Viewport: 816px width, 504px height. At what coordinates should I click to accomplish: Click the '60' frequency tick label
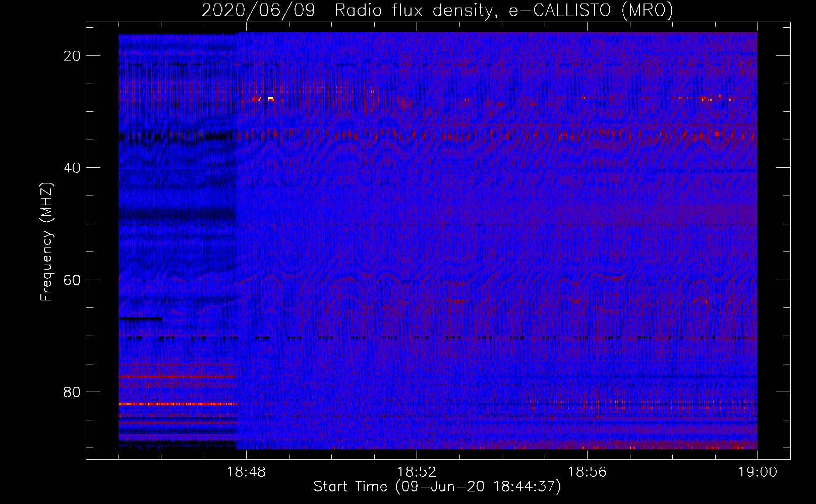pyautogui.click(x=72, y=280)
